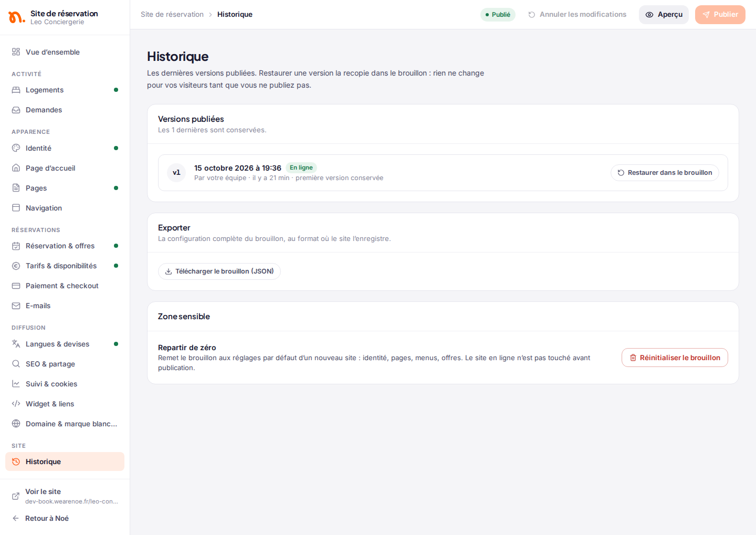
Task: Click the Logements bed icon
Action: tap(16, 90)
